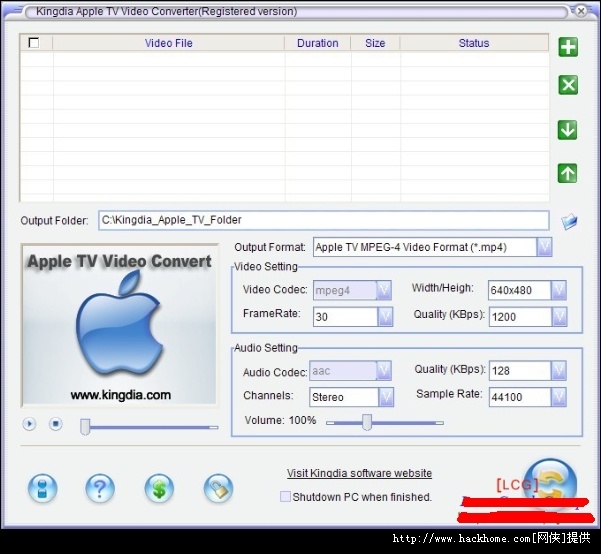Image resolution: width=601 pixels, height=554 pixels.
Task: Click the www.kingdia.com text in preview
Action: tap(121, 395)
